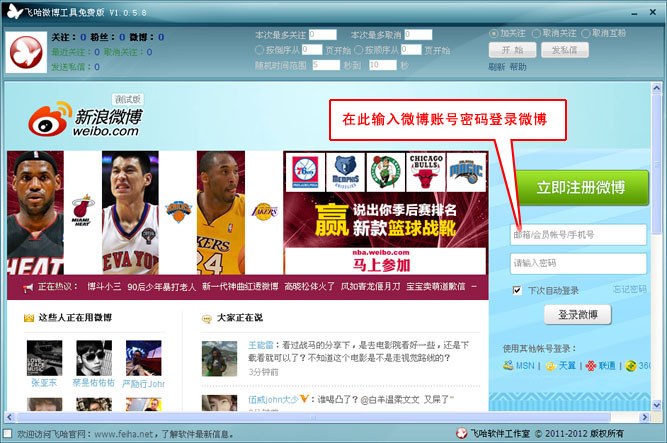The width and height of the screenshot is (667, 443).
Task: Toggle the status bar checkbox beside 欢迎访问飞哈官网
Action: click(x=7, y=434)
